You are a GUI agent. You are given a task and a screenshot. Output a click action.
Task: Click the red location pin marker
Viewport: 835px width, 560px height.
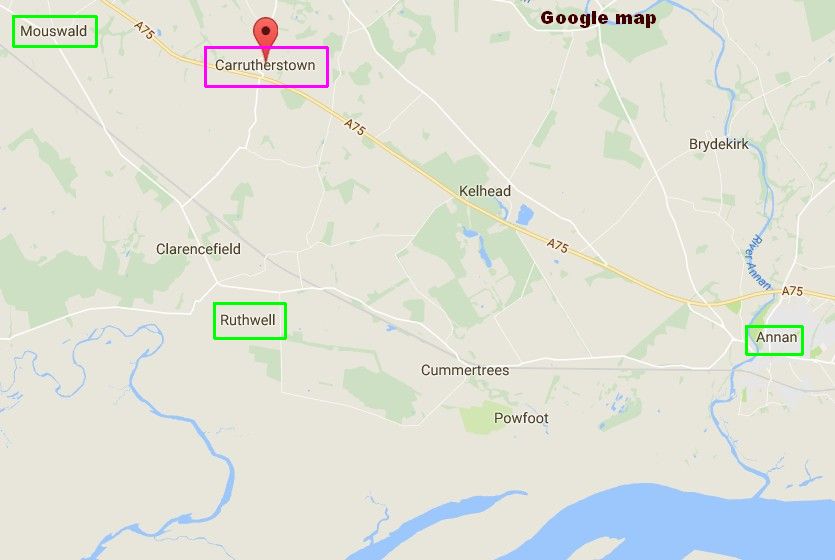pyautogui.click(x=265, y=36)
